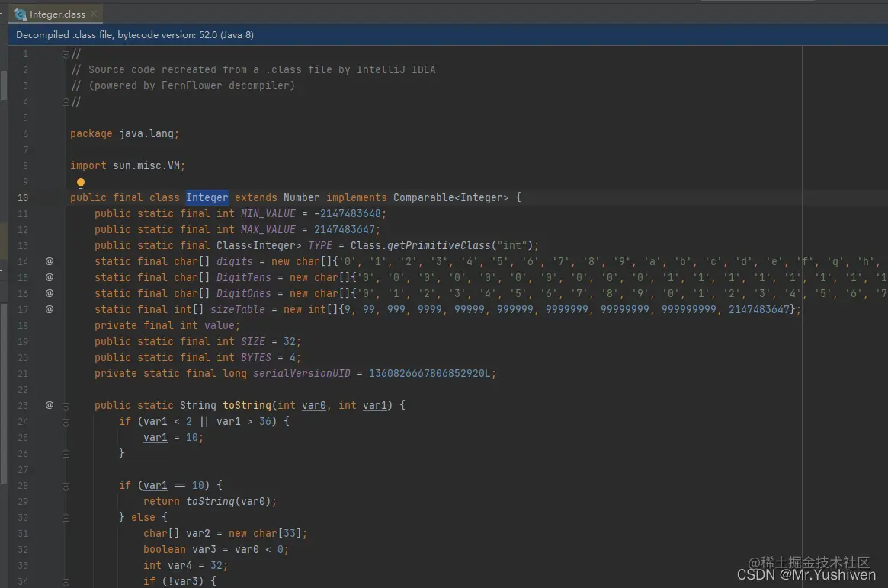Image resolution: width=888 pixels, height=588 pixels.
Task: Close the Integer.class tab
Action: click(94, 14)
